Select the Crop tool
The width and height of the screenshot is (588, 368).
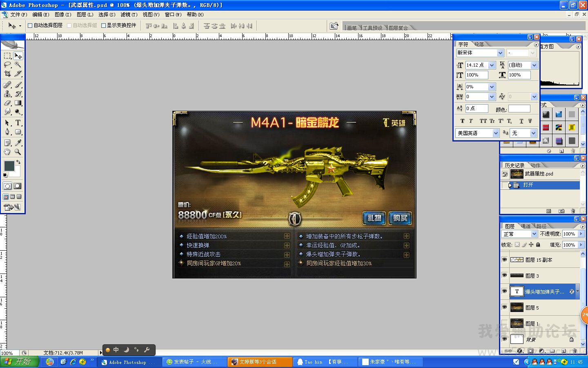(7, 74)
